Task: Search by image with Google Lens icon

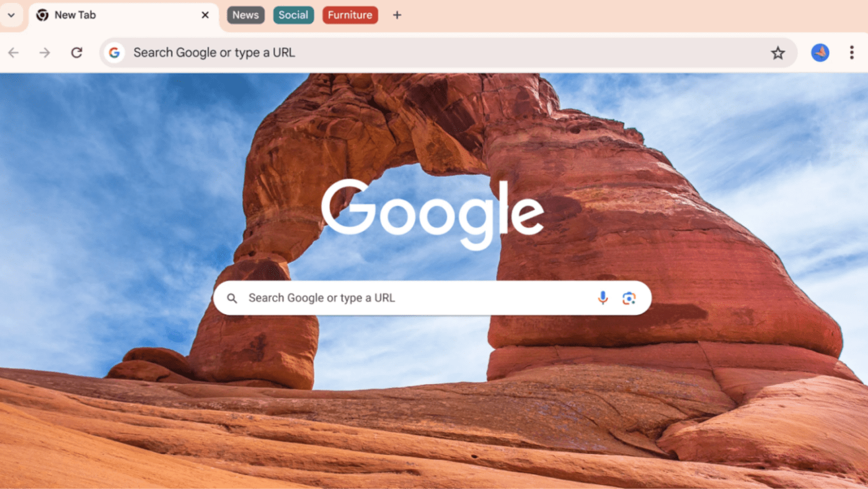Action: click(629, 298)
